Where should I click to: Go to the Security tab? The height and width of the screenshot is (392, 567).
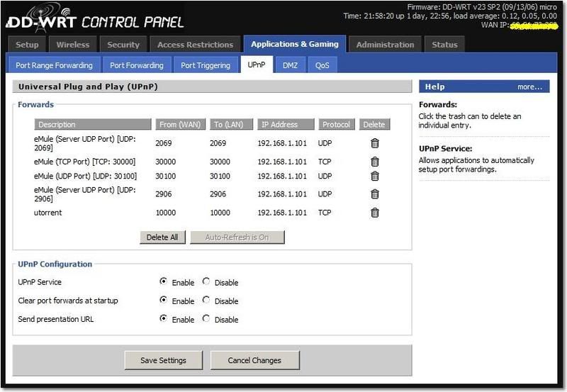(123, 45)
